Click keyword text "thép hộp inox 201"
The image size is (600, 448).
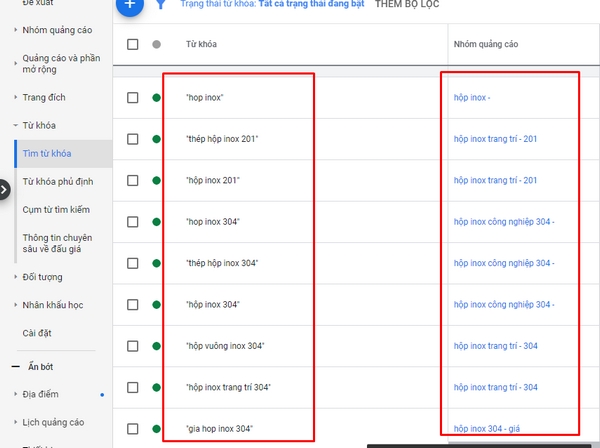(222, 139)
